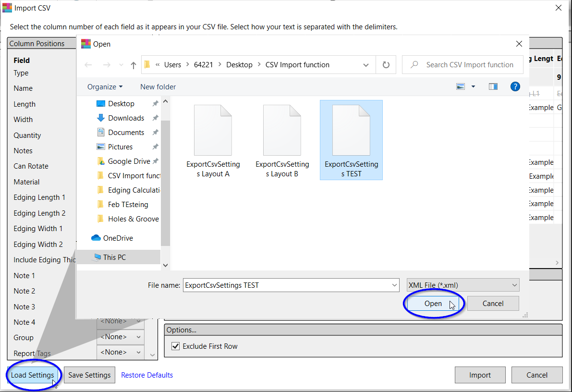Click the pin icon next to Pictures
This screenshot has width=572, height=392.
click(156, 147)
